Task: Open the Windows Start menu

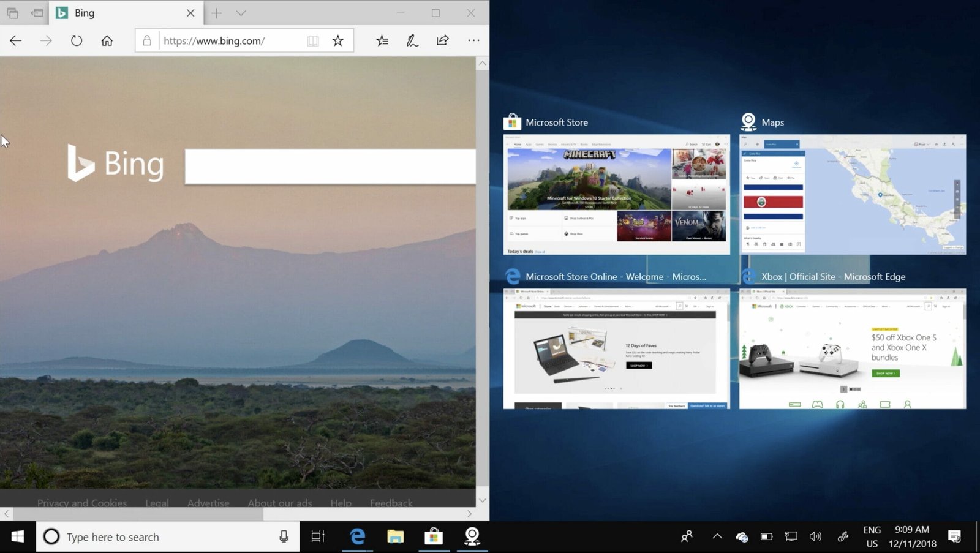Action: click(x=18, y=537)
